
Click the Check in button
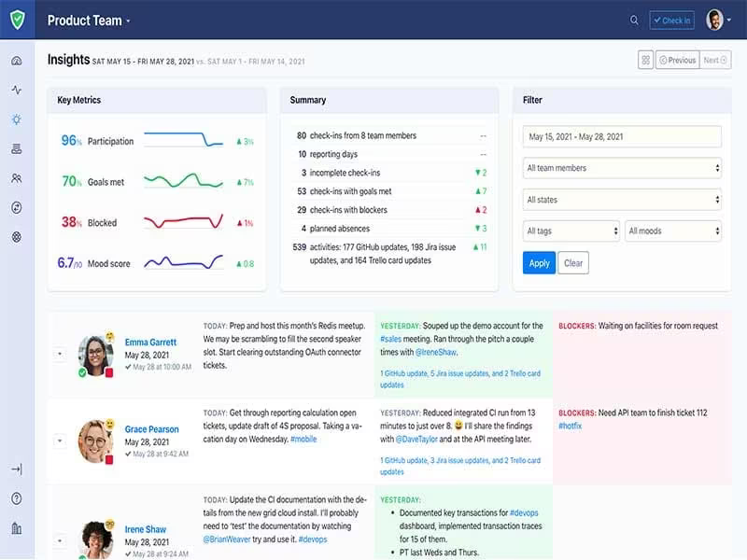click(671, 20)
